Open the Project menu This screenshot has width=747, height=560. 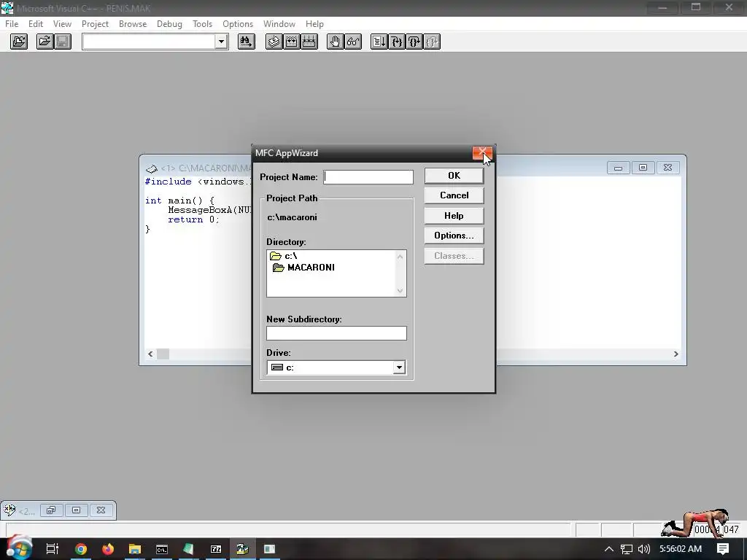[95, 24]
